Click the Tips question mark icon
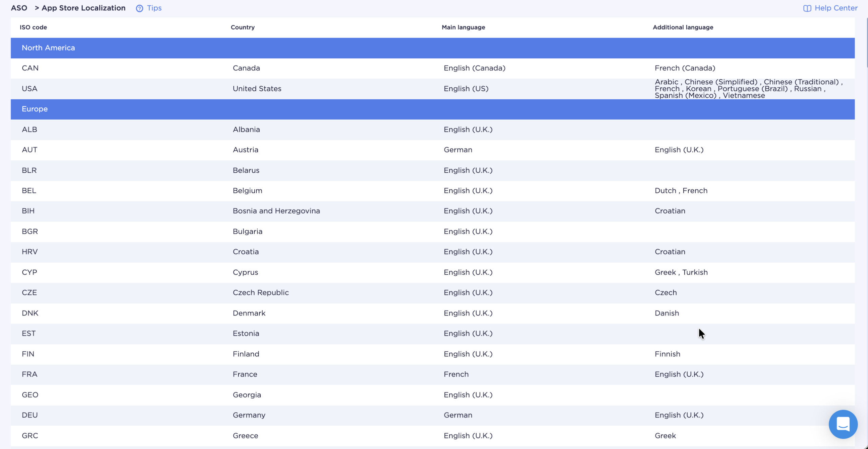This screenshot has width=868, height=449. click(x=139, y=8)
